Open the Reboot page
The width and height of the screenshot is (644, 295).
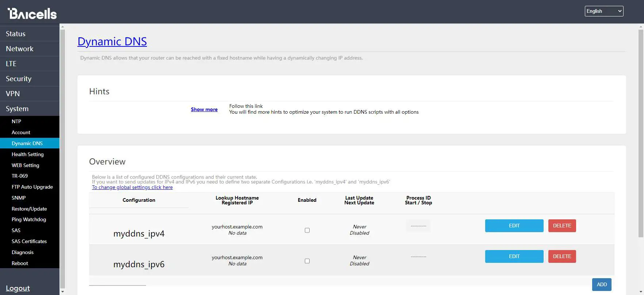(x=20, y=263)
